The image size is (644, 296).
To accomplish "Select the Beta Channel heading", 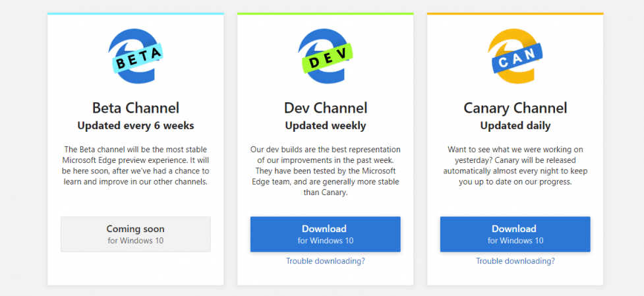I will (x=136, y=108).
